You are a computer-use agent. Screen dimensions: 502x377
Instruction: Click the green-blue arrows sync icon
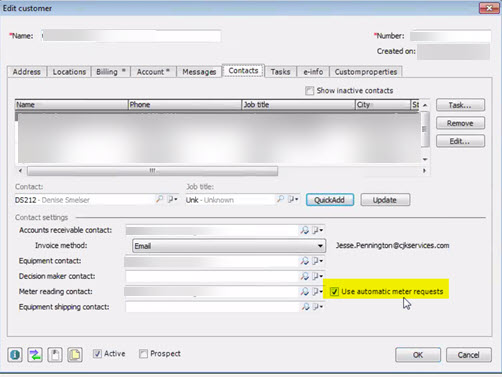(35, 355)
